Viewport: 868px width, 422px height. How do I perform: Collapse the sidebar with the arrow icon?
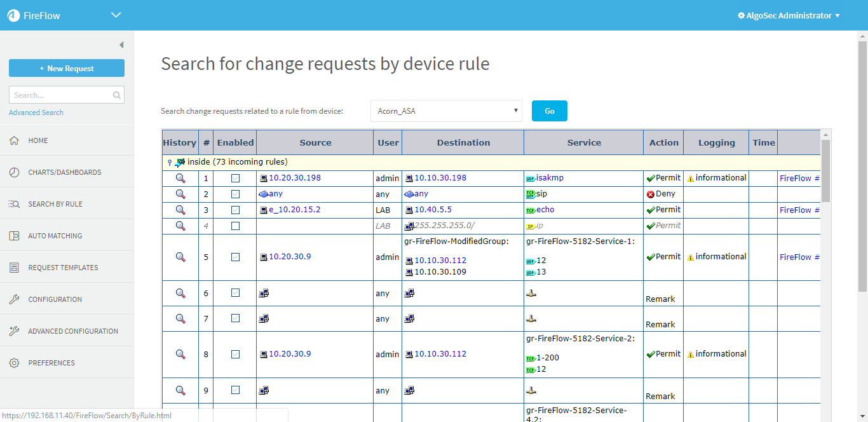(x=121, y=44)
